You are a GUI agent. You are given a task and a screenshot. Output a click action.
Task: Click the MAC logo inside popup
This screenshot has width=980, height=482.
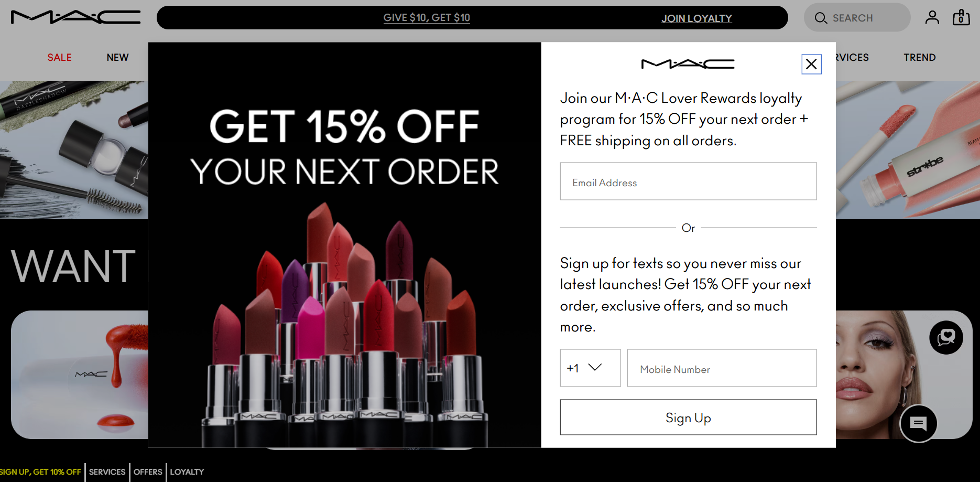[688, 64]
